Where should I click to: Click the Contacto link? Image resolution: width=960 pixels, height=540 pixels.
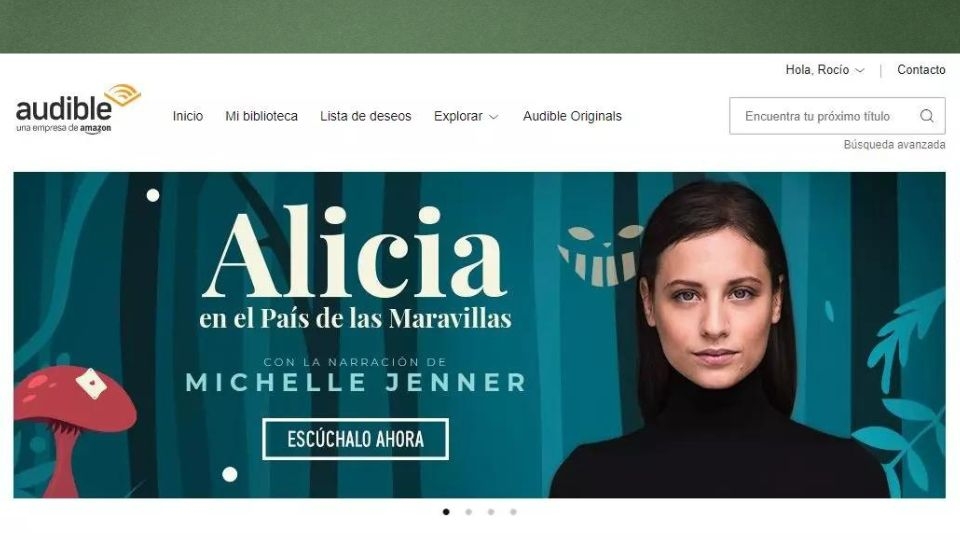(x=921, y=70)
